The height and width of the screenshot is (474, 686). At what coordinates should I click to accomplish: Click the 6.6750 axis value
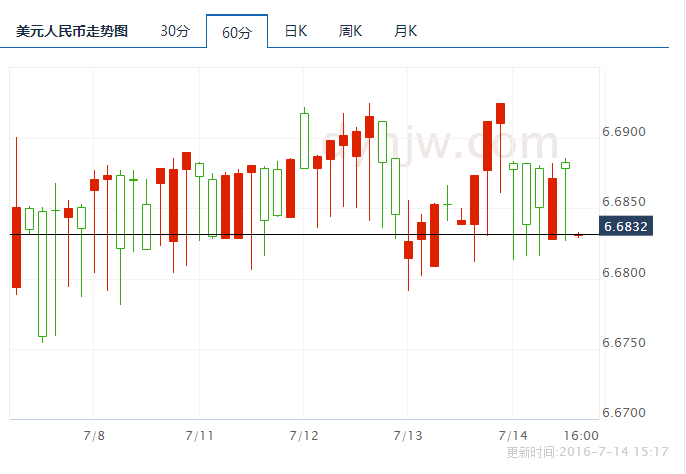[624, 343]
